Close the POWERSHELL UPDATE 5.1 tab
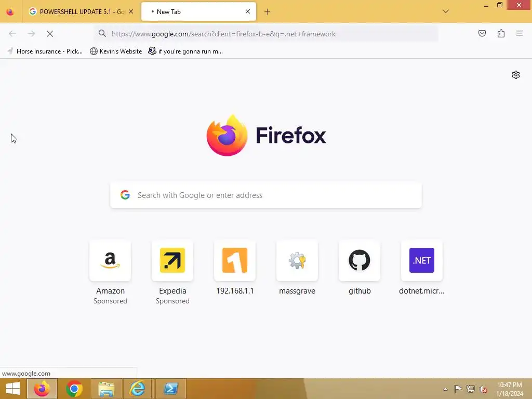The width and height of the screenshot is (532, 399). 131,11
